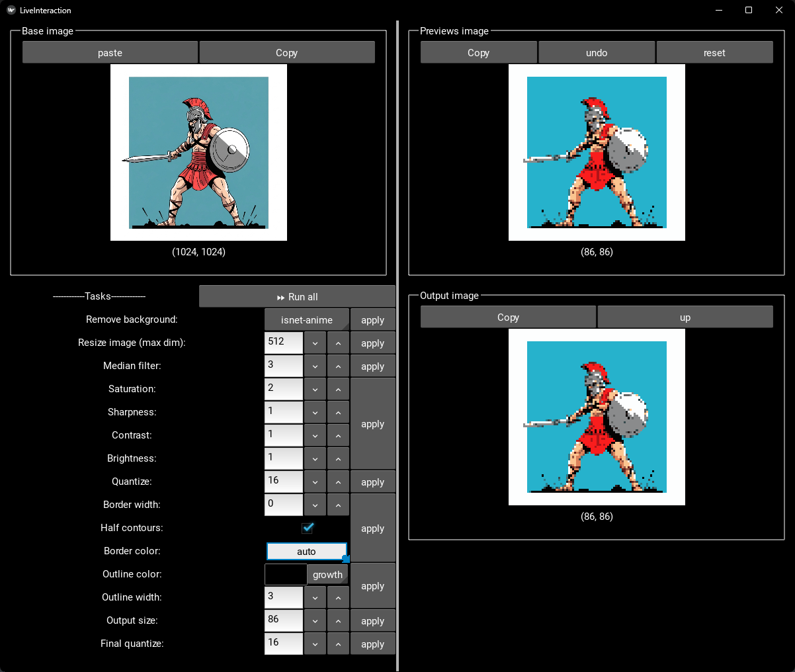Increase the Resize image max dimension value
This screenshot has width=795, height=672.
pyautogui.click(x=338, y=343)
